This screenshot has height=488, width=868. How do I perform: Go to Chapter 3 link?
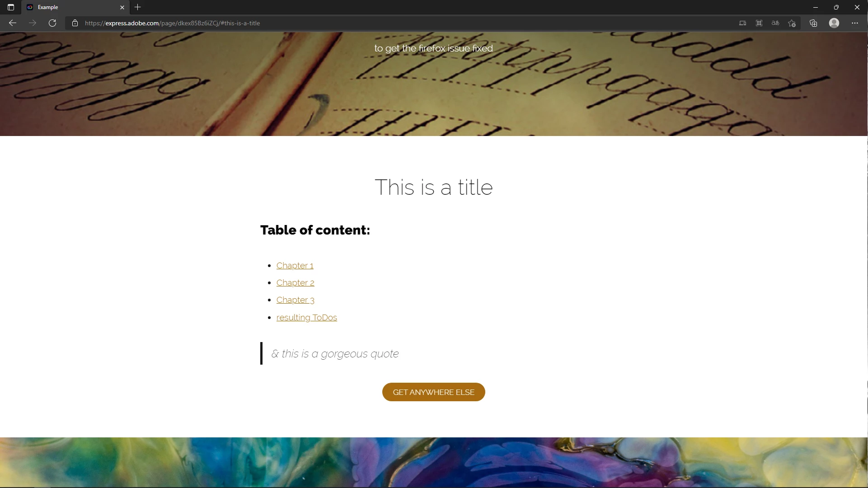tap(295, 300)
